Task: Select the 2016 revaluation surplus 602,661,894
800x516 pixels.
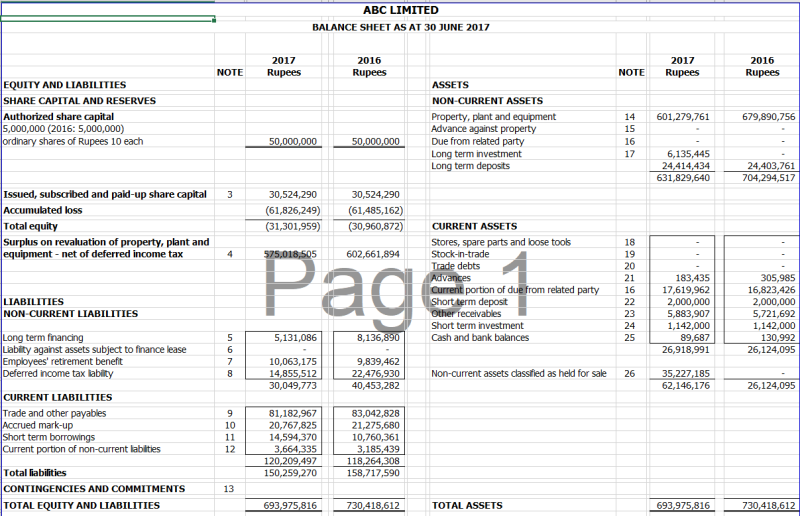Action: (x=372, y=254)
